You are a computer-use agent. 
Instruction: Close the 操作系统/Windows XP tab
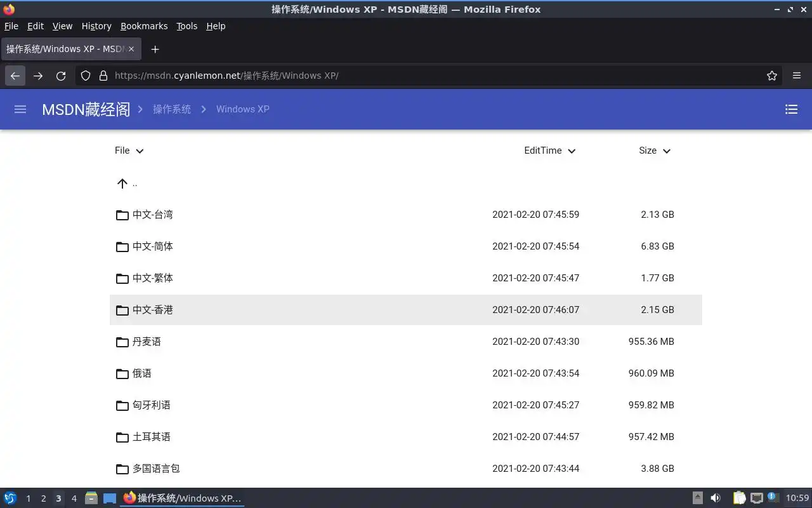[x=131, y=49]
